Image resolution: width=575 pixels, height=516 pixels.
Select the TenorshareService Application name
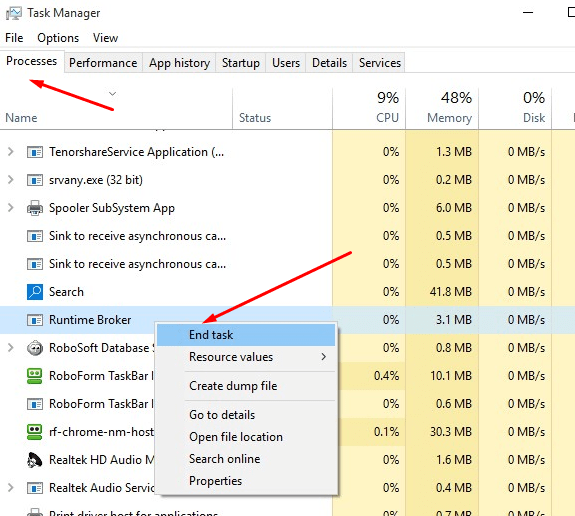click(x=136, y=152)
